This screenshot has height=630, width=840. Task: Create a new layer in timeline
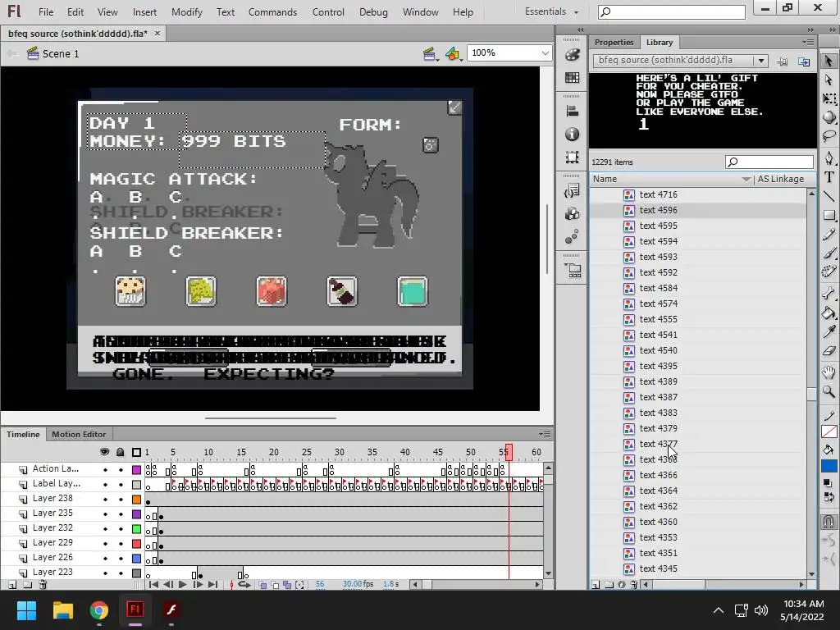12,584
